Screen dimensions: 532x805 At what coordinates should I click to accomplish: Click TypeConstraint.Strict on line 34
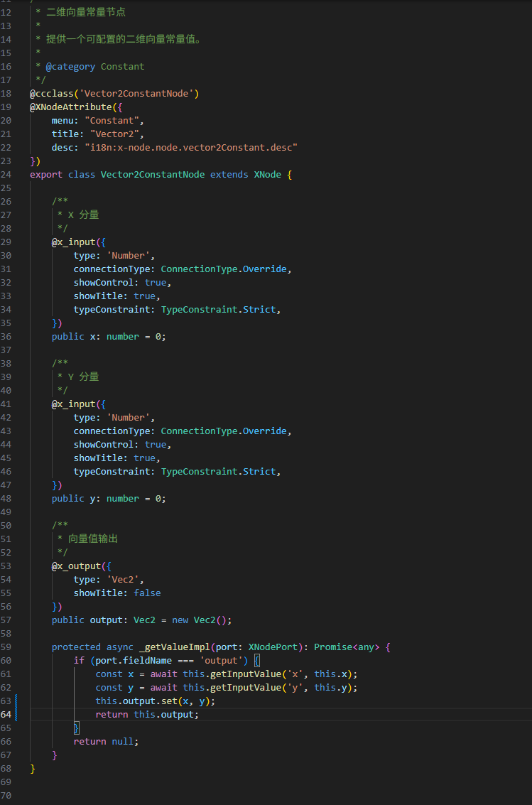point(219,310)
